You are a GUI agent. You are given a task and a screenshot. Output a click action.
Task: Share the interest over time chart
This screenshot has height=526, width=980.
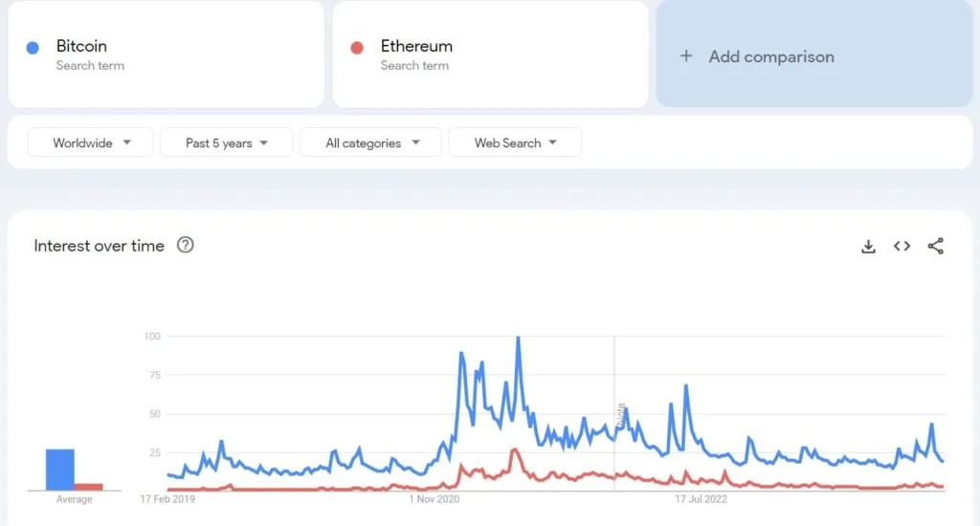tap(936, 246)
